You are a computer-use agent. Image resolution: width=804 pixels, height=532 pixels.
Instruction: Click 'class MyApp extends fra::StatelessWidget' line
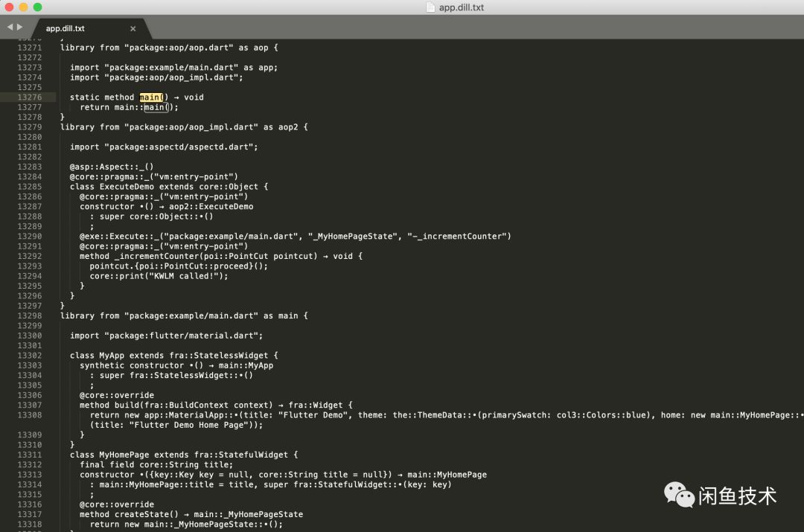(174, 356)
